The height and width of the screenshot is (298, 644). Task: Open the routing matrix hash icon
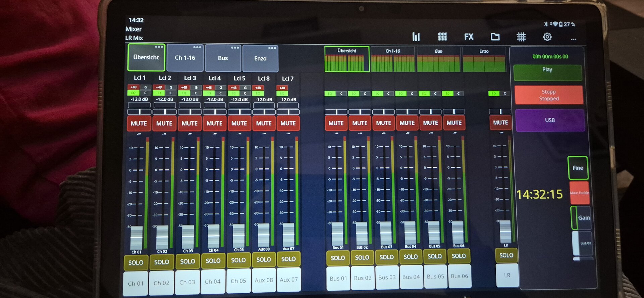coord(521,37)
